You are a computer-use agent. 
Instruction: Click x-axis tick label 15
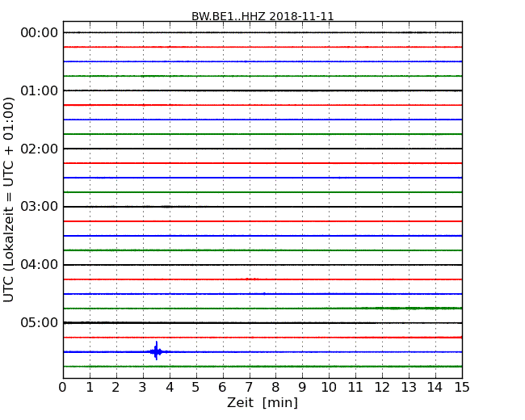(462, 388)
